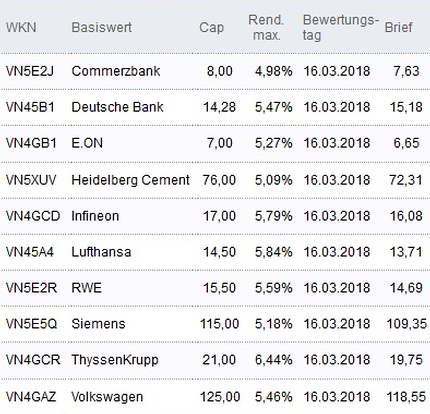Select the E.ON row name
430x414 pixels.
pos(87,143)
